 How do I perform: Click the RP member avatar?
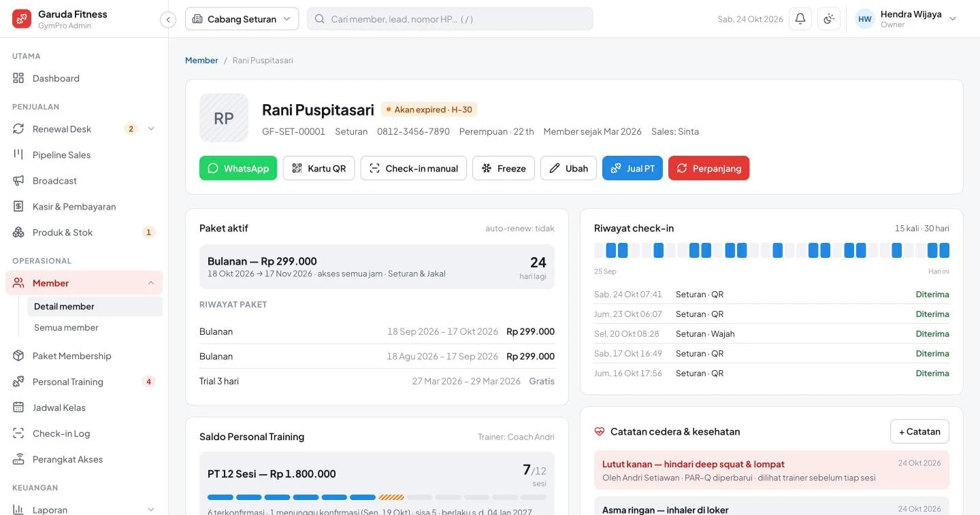point(224,118)
